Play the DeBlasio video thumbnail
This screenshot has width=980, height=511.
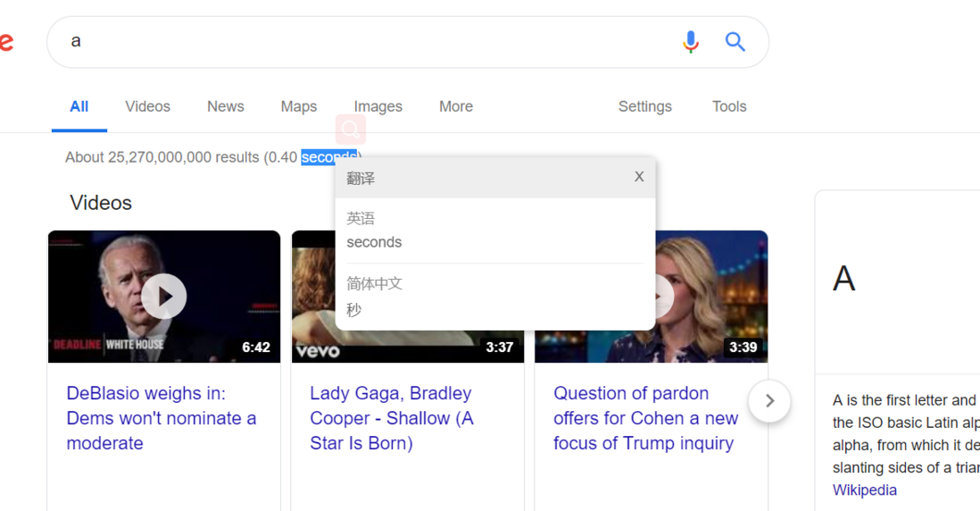point(163,297)
